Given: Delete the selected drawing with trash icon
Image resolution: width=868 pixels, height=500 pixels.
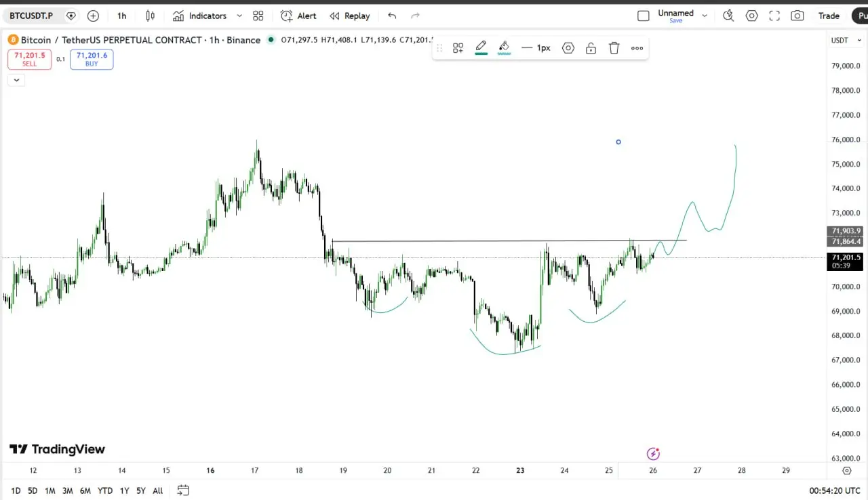Looking at the screenshot, I should click(614, 48).
